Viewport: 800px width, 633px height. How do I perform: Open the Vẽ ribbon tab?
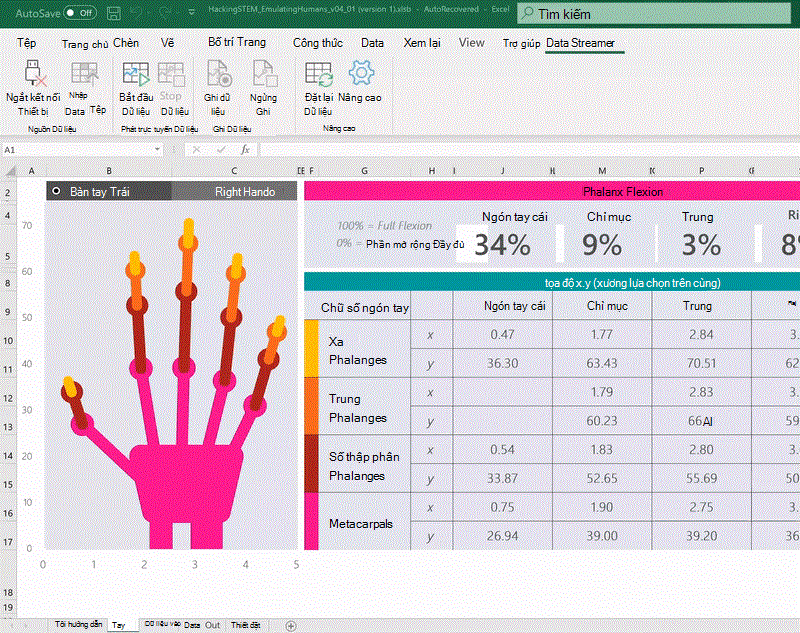(x=167, y=43)
